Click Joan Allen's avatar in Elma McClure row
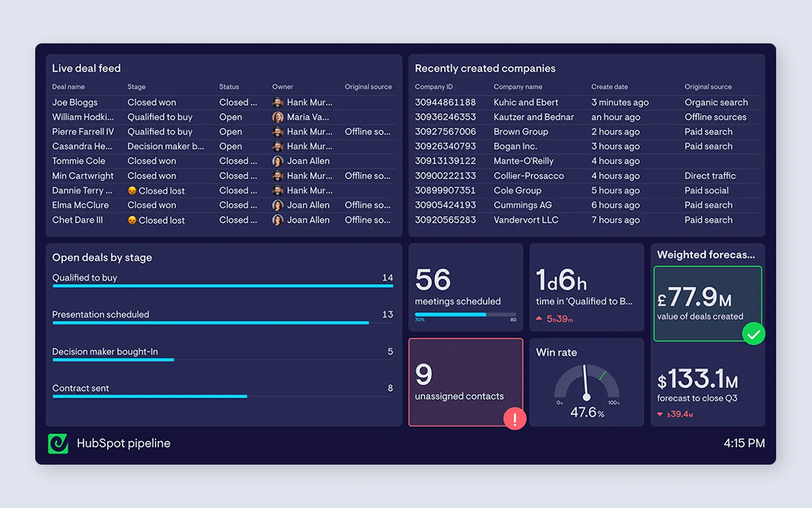This screenshot has height=508, width=812. tap(277, 205)
